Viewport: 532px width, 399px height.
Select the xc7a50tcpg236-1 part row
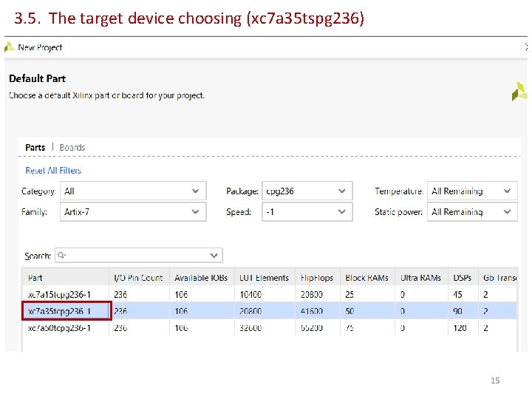click(270, 328)
